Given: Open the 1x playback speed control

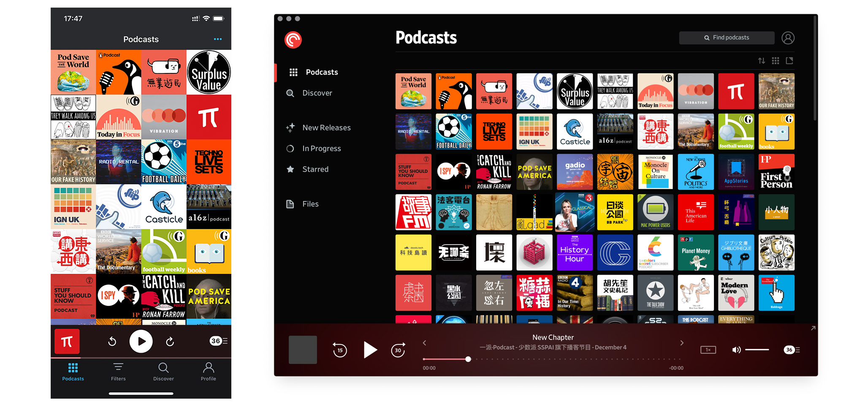Looking at the screenshot, I should click(708, 350).
